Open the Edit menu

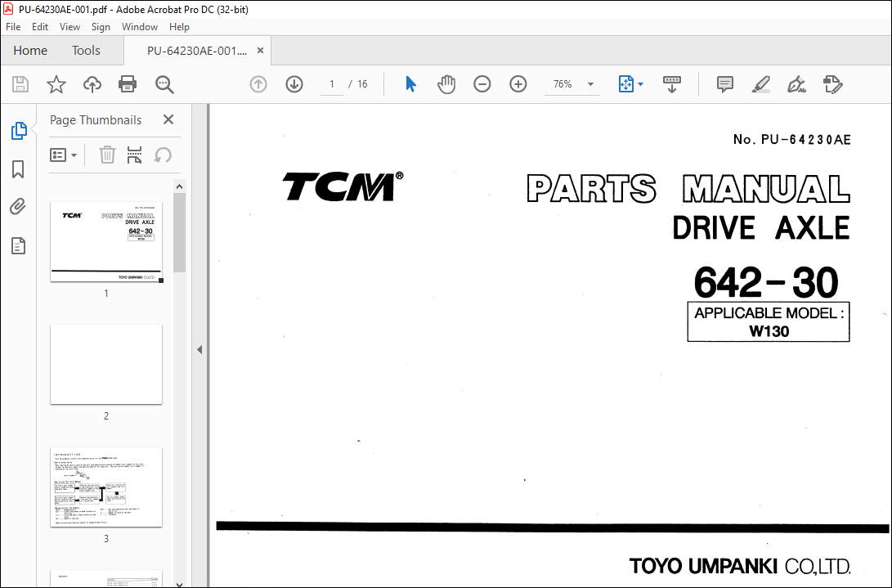[40, 27]
